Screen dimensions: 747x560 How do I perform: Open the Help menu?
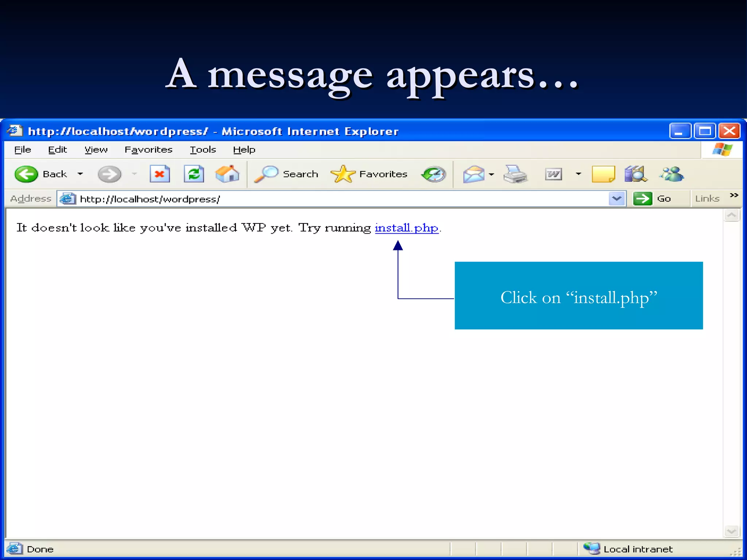[x=244, y=149]
